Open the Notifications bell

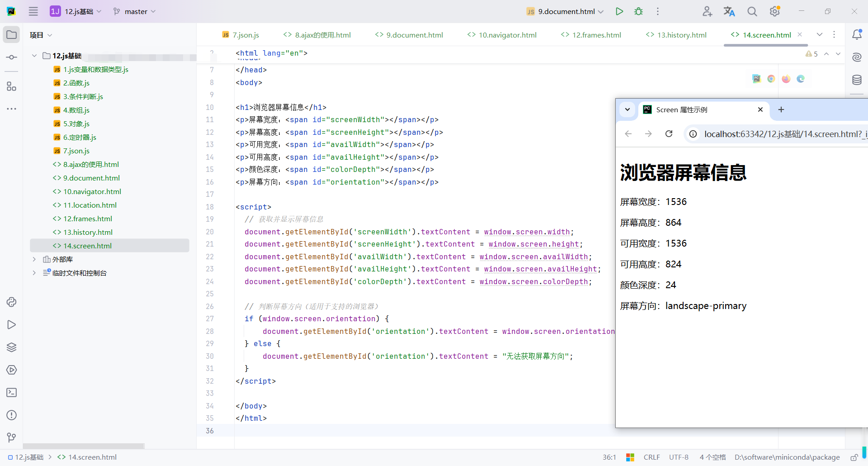click(x=857, y=34)
